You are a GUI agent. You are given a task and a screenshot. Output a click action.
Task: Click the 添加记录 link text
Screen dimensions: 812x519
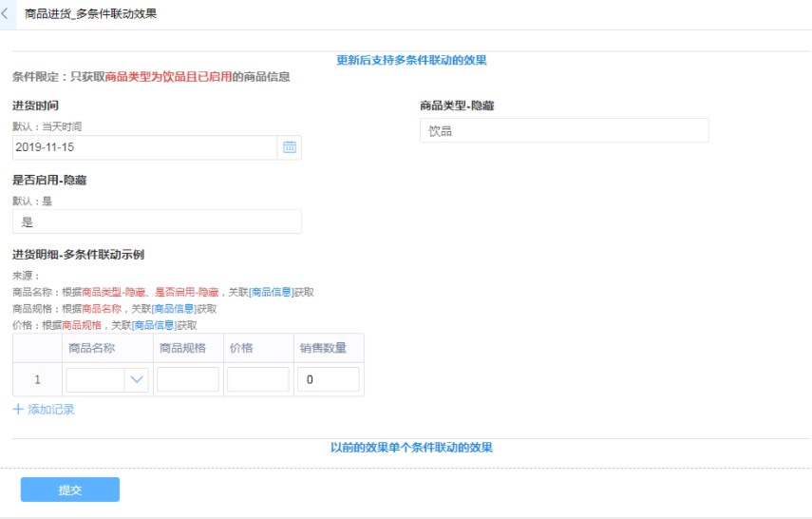pos(51,410)
